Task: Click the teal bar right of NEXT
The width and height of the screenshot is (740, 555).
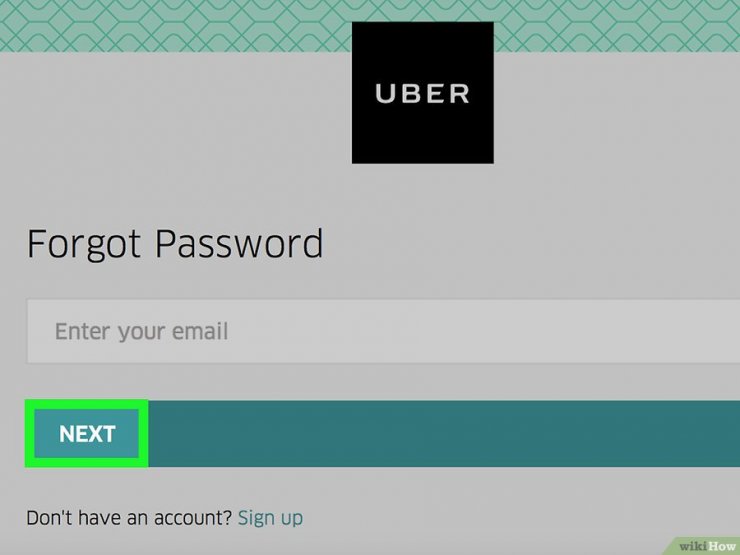Action: click(444, 434)
